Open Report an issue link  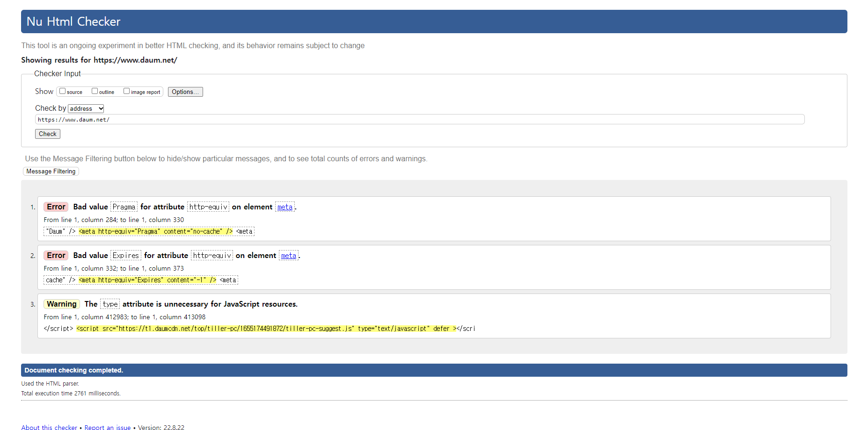tap(108, 427)
